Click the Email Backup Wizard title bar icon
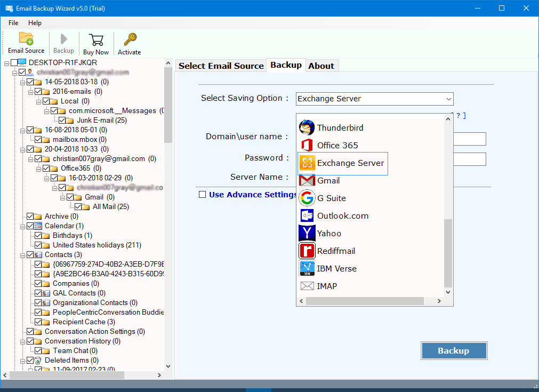Viewport: 539px width, 392px height. [x=9, y=8]
